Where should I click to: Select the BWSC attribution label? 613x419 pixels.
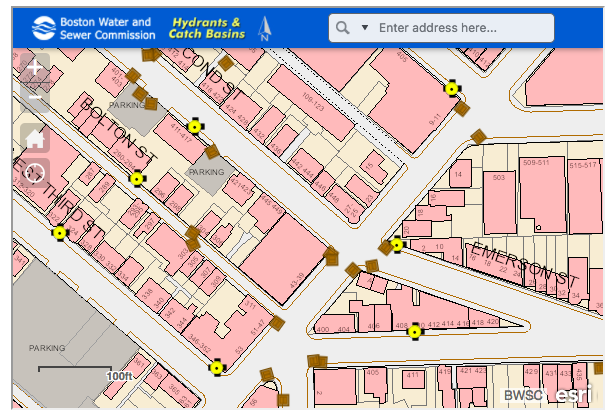(x=521, y=397)
